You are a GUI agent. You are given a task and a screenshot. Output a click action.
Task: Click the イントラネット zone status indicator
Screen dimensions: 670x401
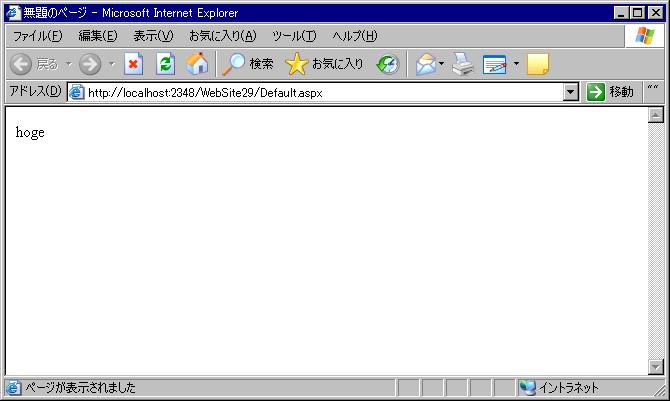coord(559,388)
